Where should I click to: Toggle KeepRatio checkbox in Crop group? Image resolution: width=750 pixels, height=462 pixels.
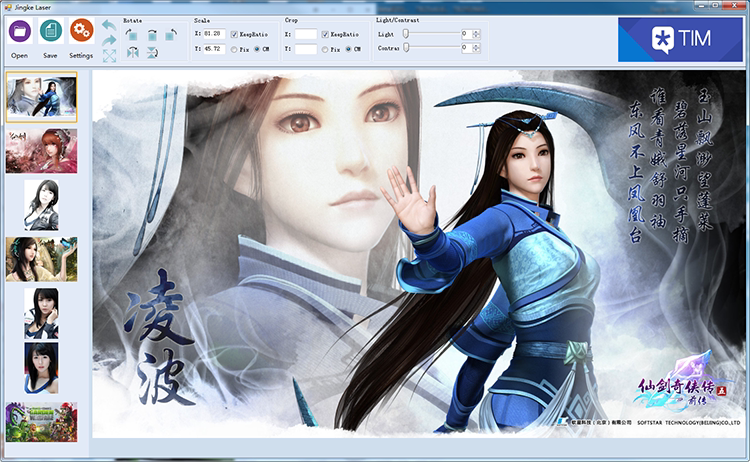click(325, 34)
